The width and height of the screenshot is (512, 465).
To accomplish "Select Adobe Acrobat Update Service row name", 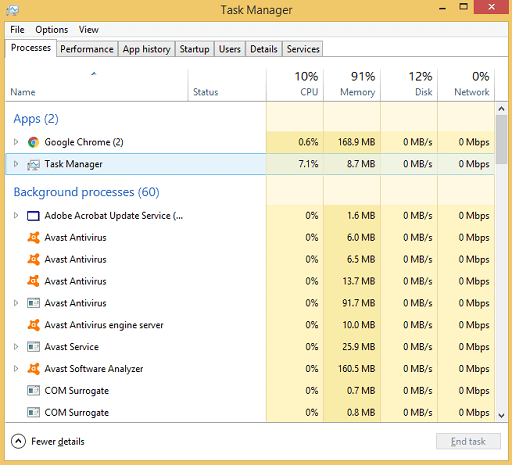I will pos(114,216).
